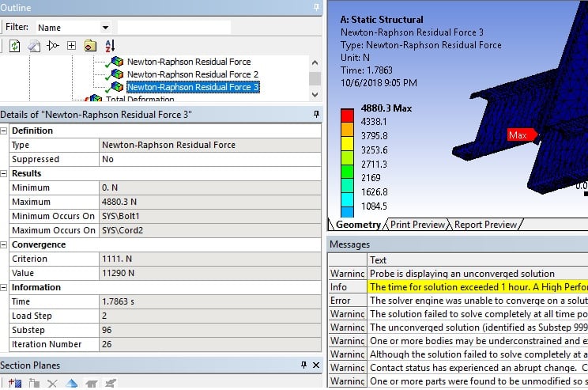Switch to the Geometry tab
This screenshot has height=390, width=588.
[359, 225]
